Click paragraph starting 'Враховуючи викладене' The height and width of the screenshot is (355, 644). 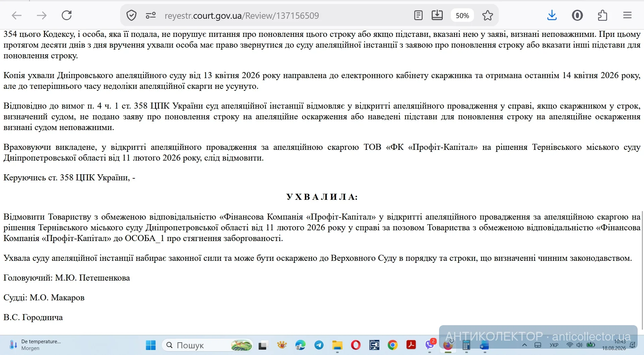tap(322, 153)
